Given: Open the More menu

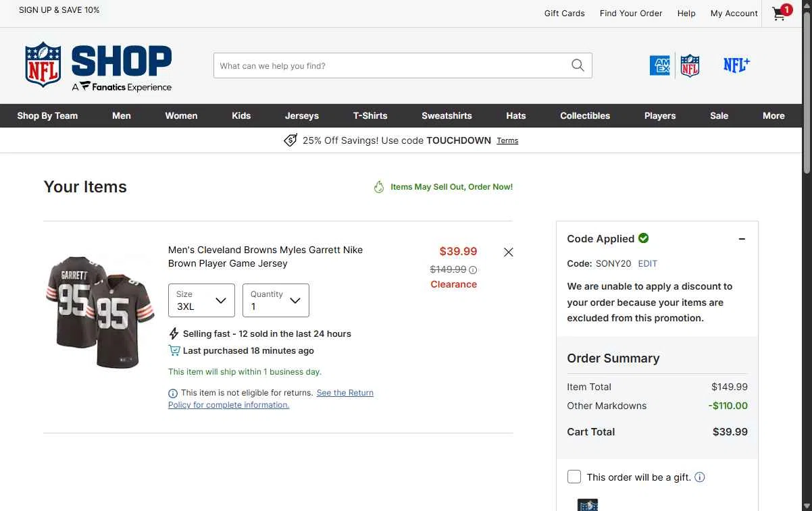Looking at the screenshot, I should pos(773,115).
